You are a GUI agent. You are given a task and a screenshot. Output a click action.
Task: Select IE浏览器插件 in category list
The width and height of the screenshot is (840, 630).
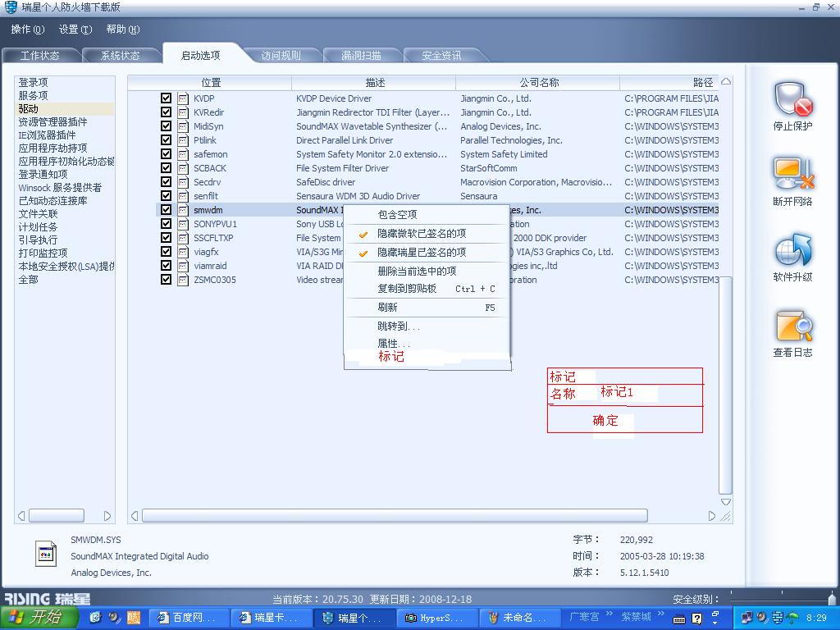pos(47,135)
